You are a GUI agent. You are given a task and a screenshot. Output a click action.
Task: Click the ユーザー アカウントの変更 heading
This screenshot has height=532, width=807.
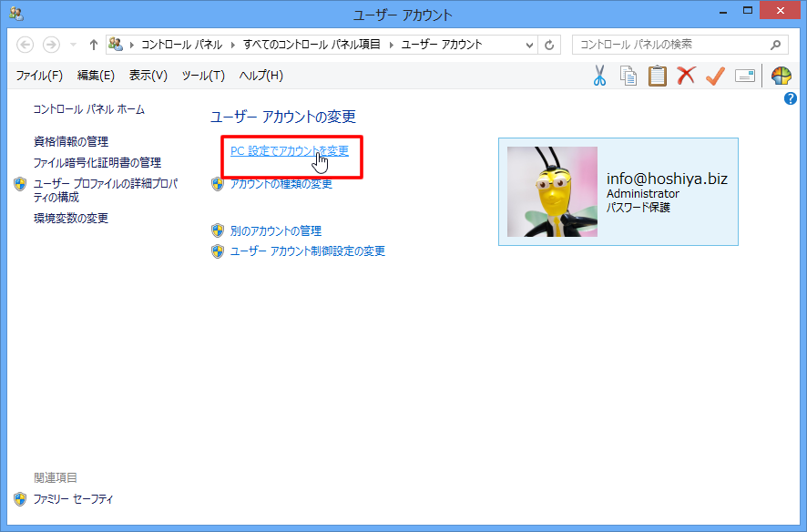tap(283, 117)
